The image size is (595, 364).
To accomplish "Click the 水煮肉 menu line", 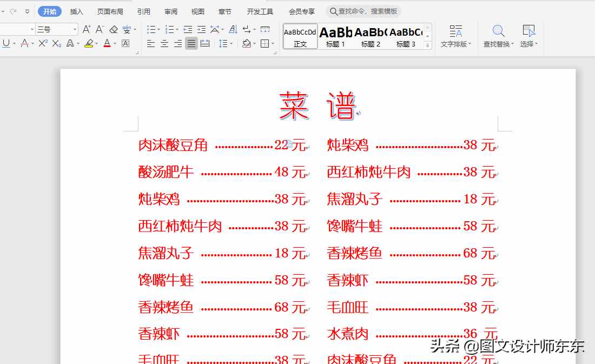I will 412,334.
